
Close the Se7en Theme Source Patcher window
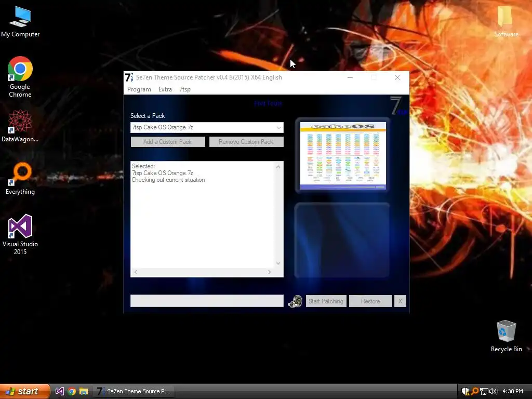(397, 77)
